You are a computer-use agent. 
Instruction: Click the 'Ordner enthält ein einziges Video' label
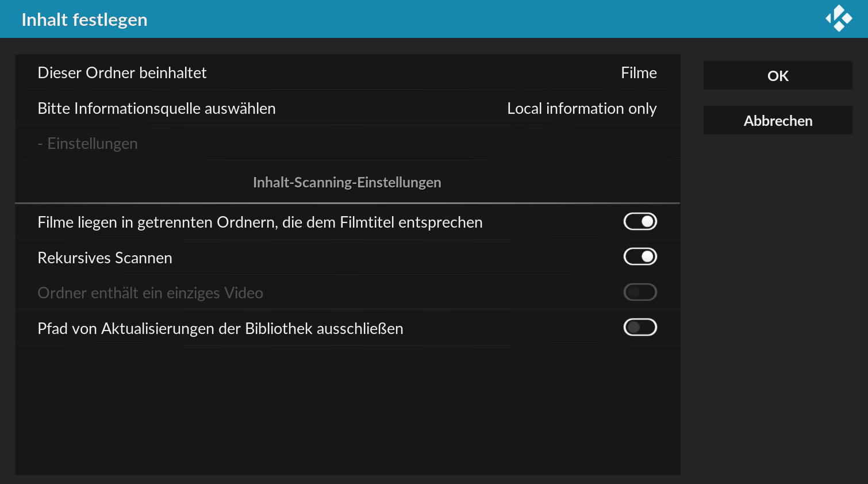(150, 293)
